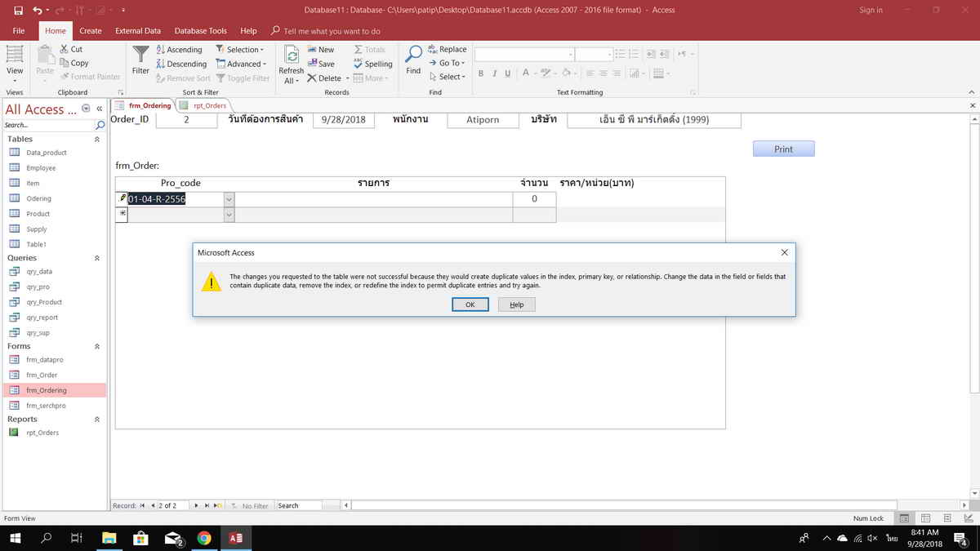
Task: Open Windows Start menu
Action: click(15, 538)
